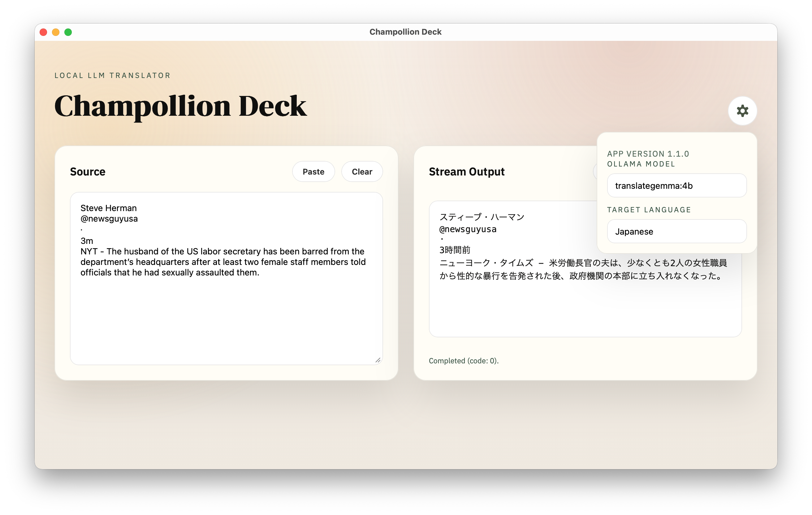Clear the source text with Clear button
This screenshot has width=812, height=515.
coord(362,171)
